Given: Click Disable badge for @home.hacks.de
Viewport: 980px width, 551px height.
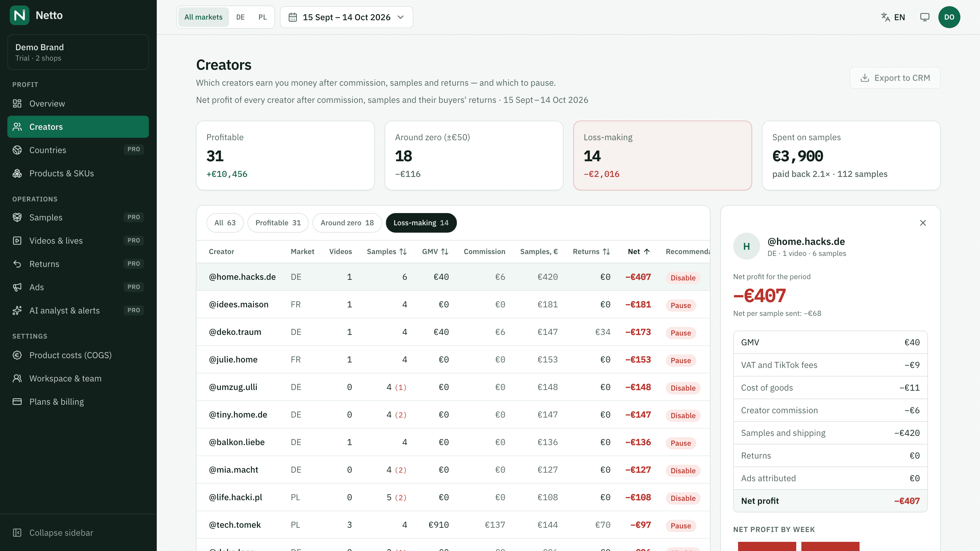Looking at the screenshot, I should pos(683,278).
